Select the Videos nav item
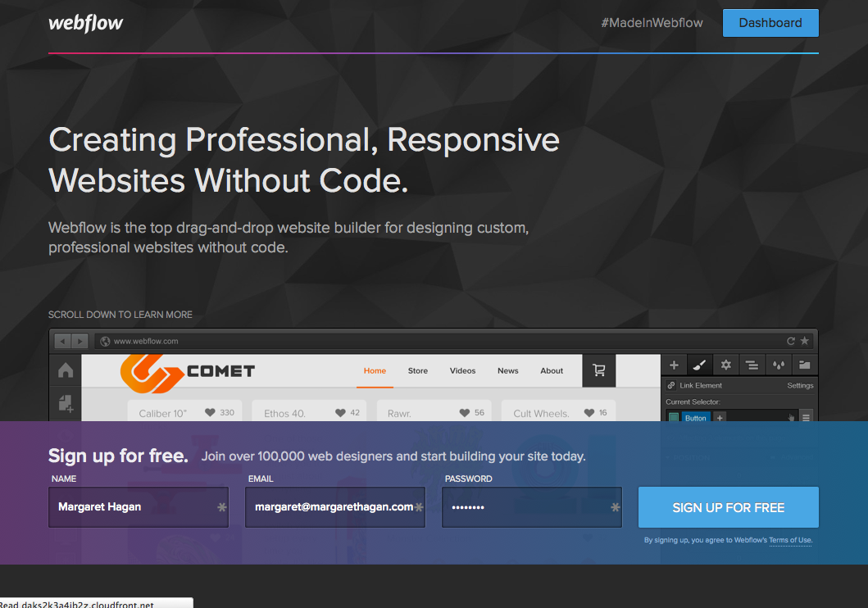This screenshot has width=868, height=608. click(463, 370)
